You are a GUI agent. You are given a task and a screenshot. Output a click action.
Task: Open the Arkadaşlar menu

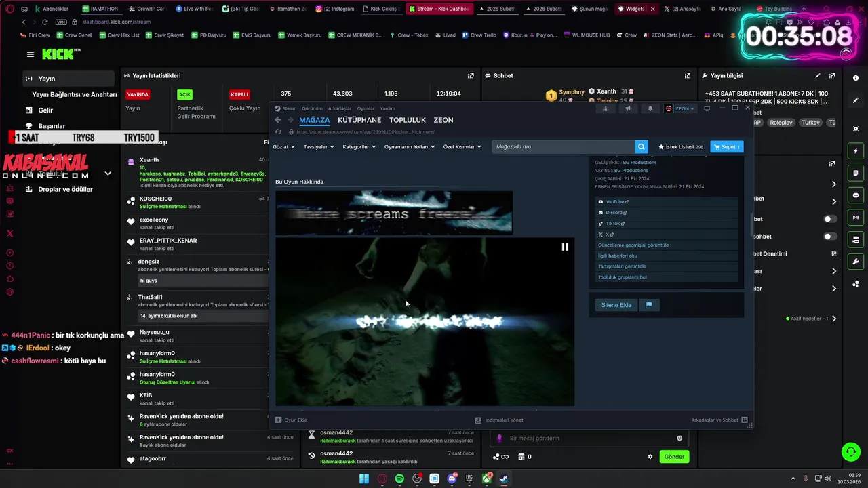pyautogui.click(x=340, y=108)
